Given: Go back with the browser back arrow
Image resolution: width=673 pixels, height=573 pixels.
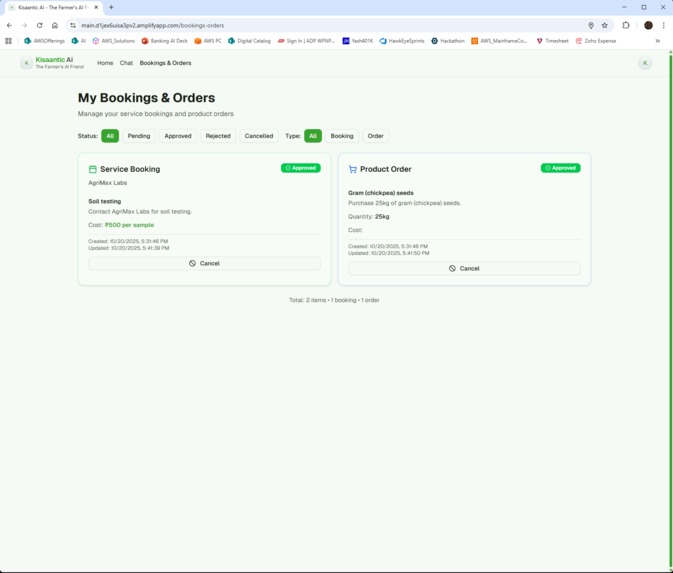Looking at the screenshot, I should coord(9,25).
